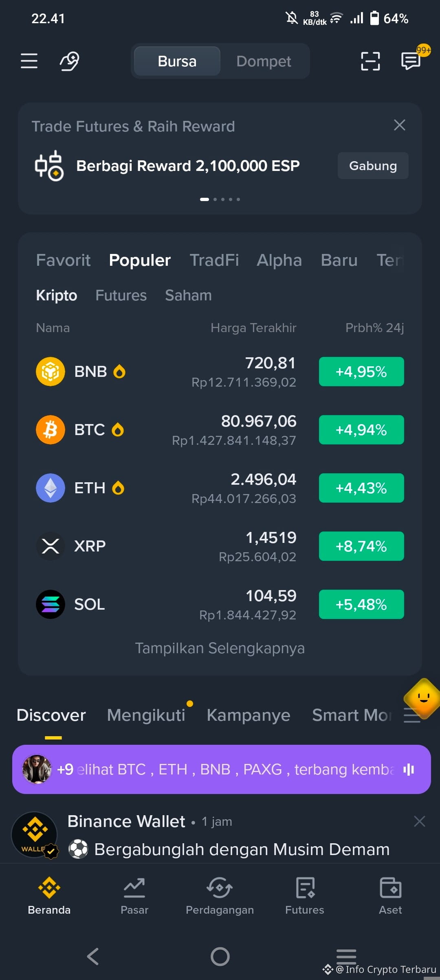The width and height of the screenshot is (440, 980).
Task: Tap the customer support headset icon
Action: 70,61
